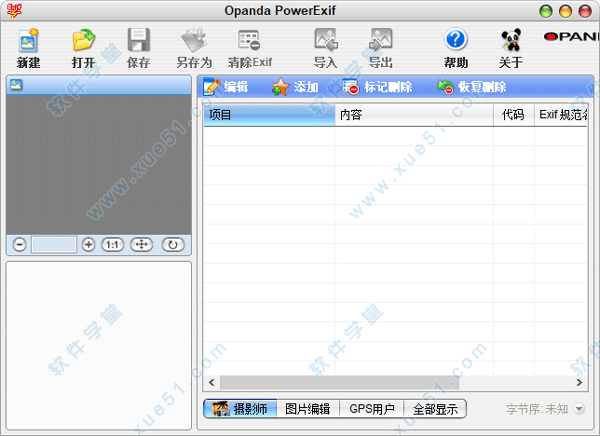Click the green window control button
Screen dimensions: 600x436
(546, 11)
